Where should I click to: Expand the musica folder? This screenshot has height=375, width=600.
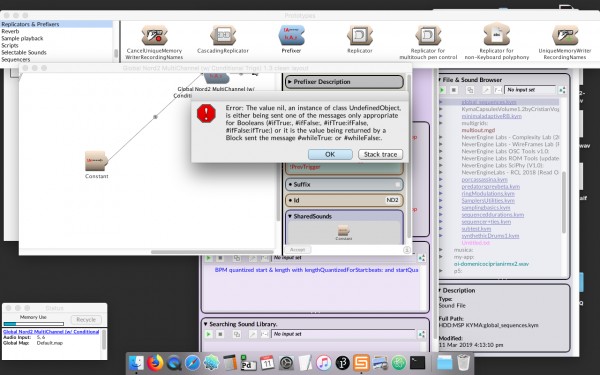440,249
